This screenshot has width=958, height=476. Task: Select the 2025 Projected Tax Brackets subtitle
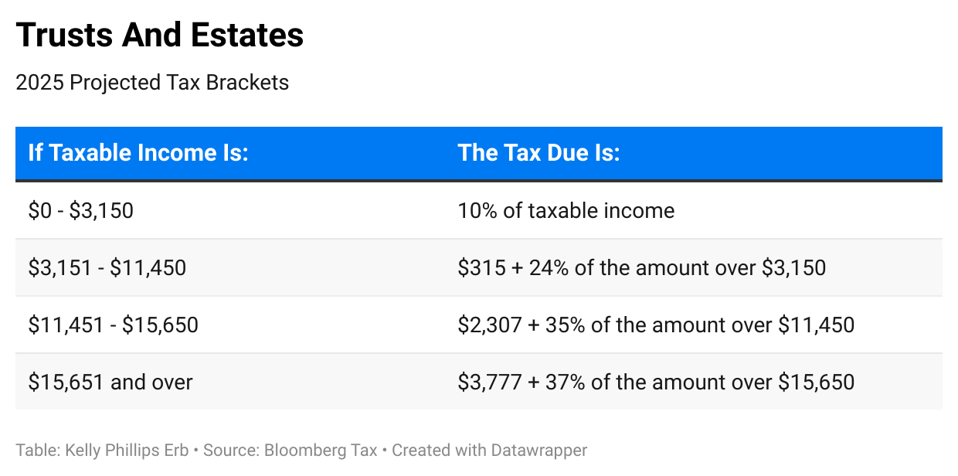pyautogui.click(x=152, y=83)
